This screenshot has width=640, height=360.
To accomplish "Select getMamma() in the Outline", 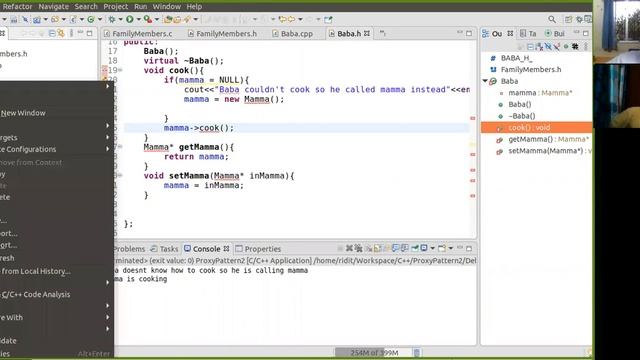I will click(549, 139).
